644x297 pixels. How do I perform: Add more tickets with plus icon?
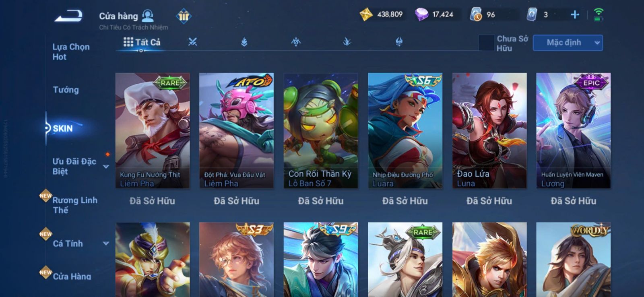click(x=575, y=15)
